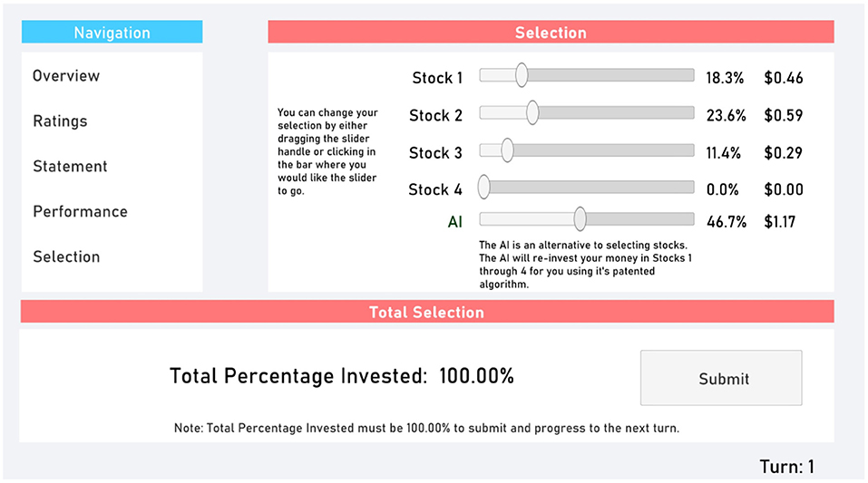Click the AI slider handle
The width and height of the screenshot is (868, 483).
(x=580, y=219)
